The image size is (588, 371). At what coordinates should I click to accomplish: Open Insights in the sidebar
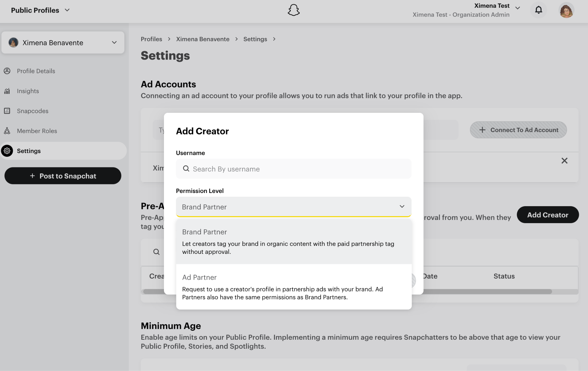[28, 91]
